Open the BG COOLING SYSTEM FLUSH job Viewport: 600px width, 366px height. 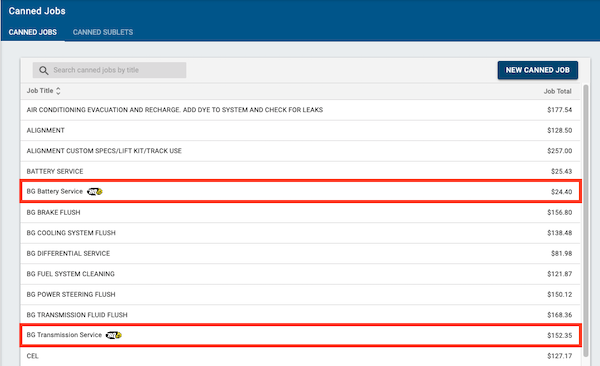click(300, 233)
